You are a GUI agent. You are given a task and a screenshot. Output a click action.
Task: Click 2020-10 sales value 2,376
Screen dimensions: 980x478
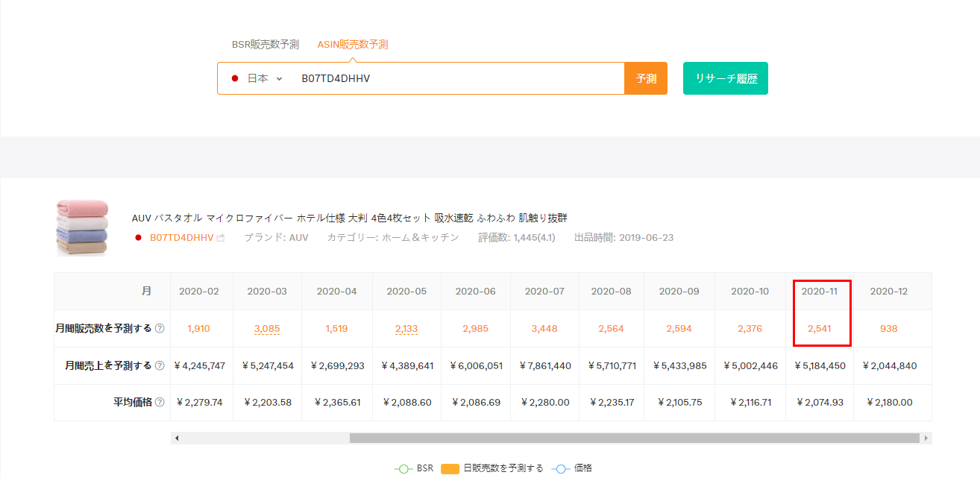[750, 329]
